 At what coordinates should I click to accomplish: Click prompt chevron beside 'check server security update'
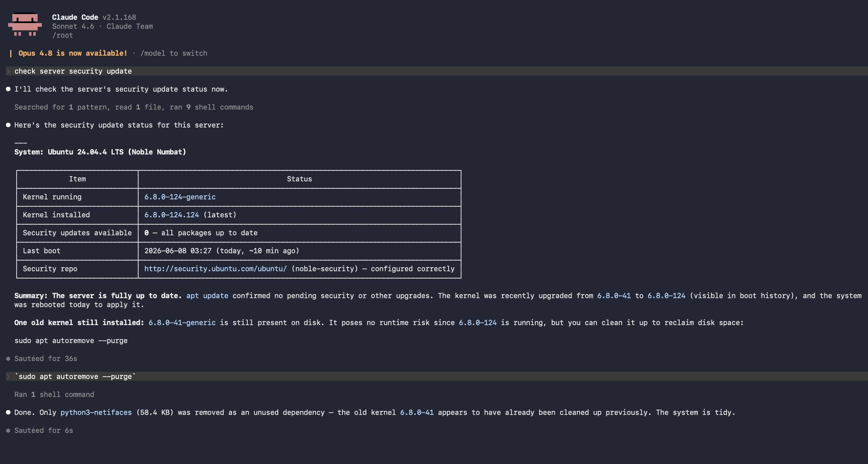8,71
